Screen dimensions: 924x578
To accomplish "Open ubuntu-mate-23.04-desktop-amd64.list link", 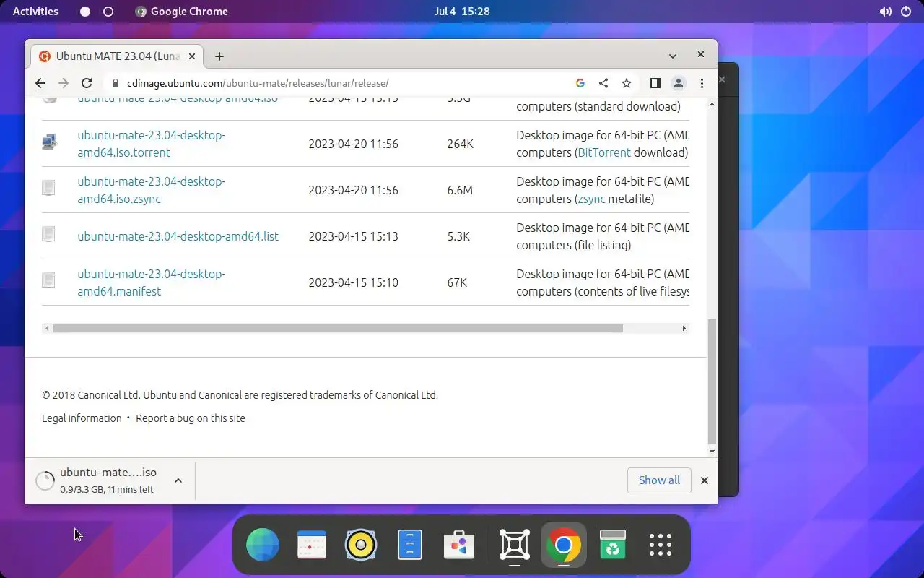I will click(178, 236).
